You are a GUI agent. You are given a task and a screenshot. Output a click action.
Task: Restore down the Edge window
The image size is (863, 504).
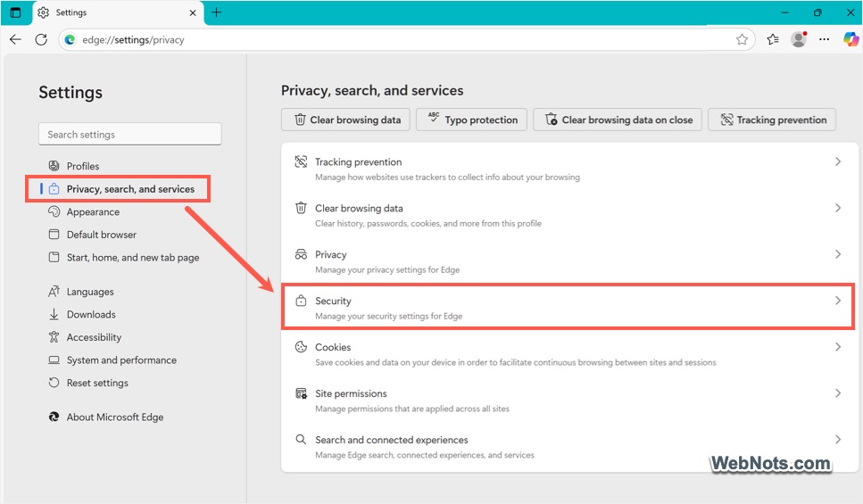[817, 12]
